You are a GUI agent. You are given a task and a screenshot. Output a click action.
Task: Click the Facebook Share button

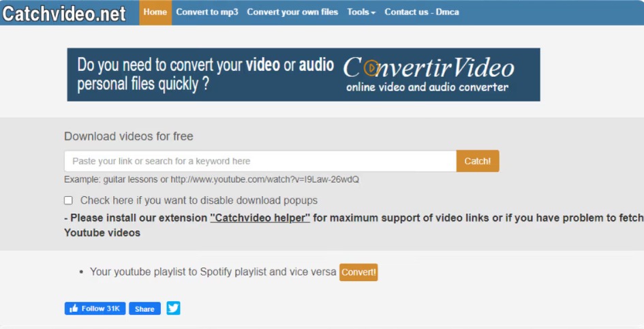click(x=144, y=309)
